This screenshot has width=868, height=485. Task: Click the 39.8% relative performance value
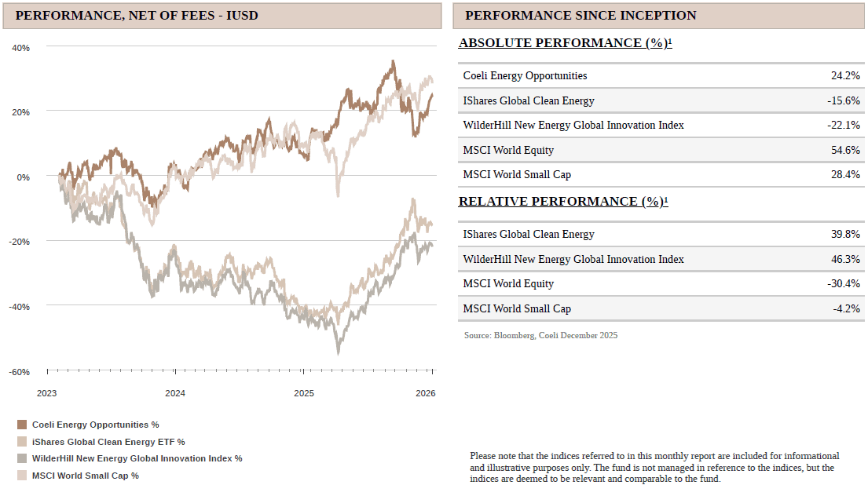[845, 234]
